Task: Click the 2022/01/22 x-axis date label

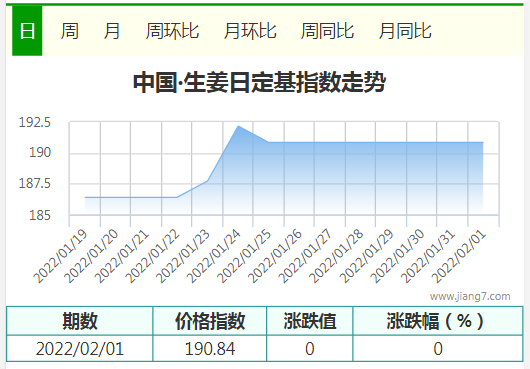Action: pos(153,256)
